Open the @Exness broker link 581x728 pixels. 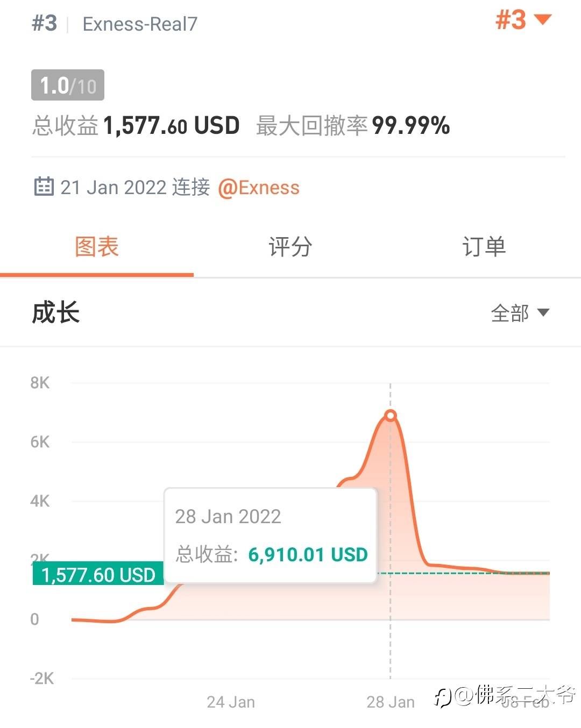258,188
